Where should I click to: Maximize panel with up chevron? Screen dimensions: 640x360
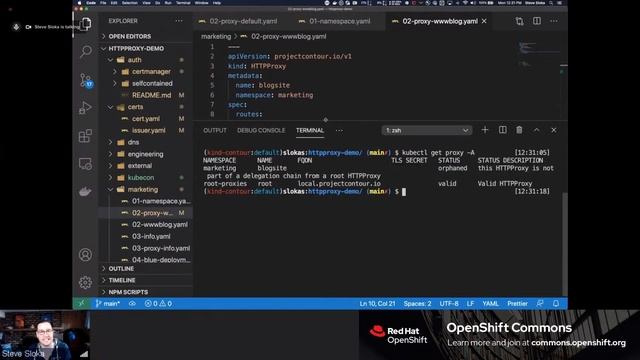(537, 130)
